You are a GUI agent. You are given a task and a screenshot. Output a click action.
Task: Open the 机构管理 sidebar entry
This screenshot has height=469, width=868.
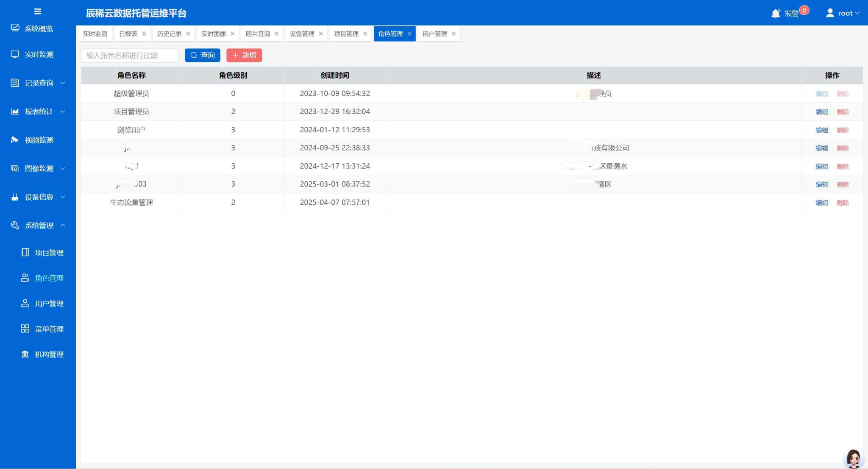click(49, 355)
